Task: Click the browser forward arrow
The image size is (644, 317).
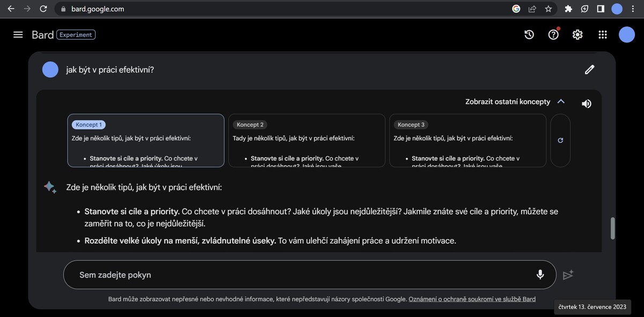Action: pyautogui.click(x=27, y=9)
